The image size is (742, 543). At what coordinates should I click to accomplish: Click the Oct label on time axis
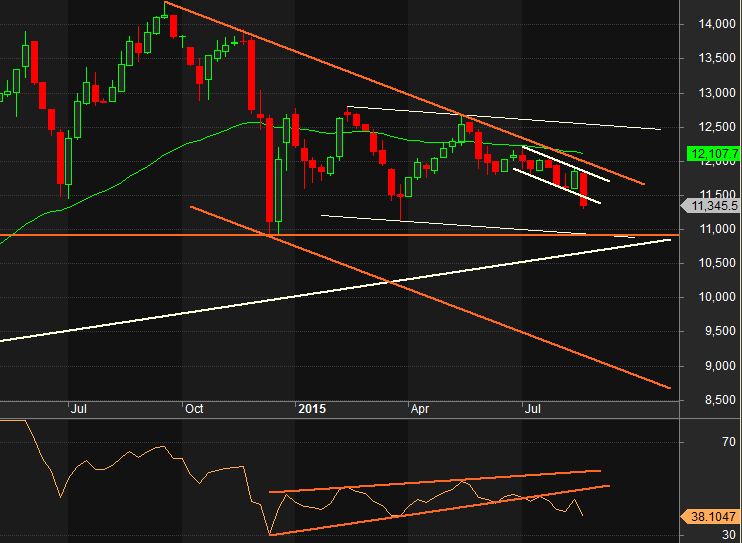coord(194,409)
